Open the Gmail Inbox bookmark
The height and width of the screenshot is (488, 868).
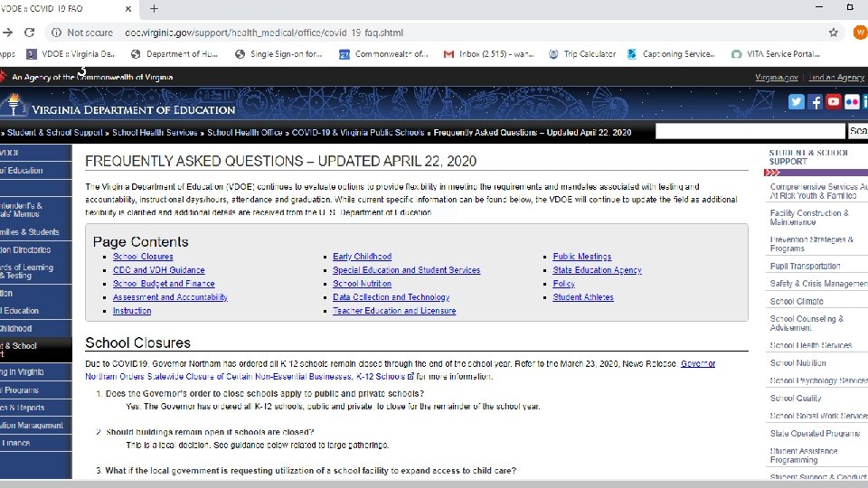[x=489, y=53]
